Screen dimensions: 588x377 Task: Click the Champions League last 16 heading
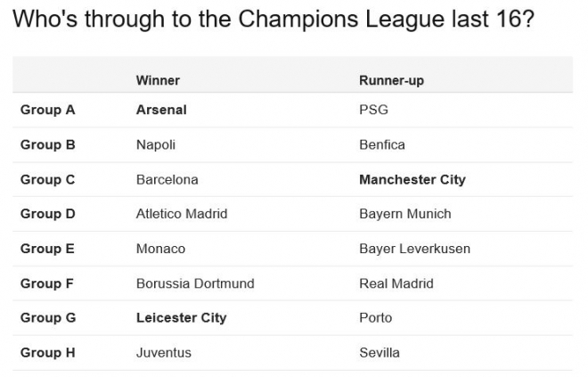pos(274,19)
